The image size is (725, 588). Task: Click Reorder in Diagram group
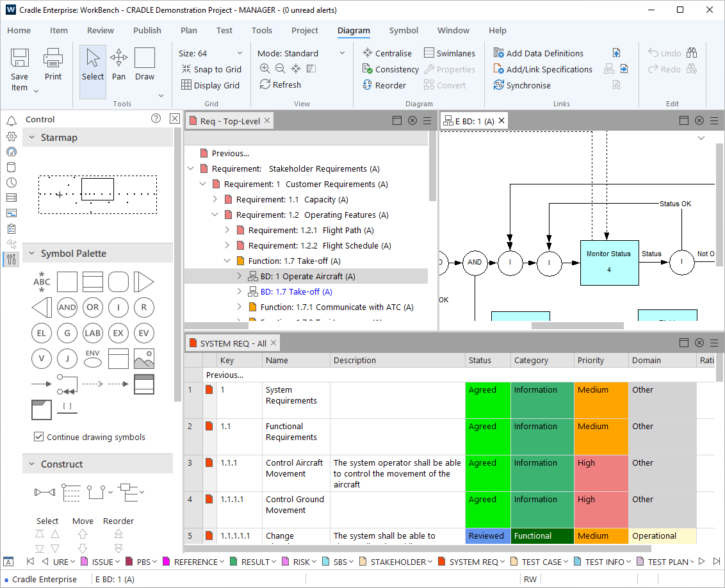pyautogui.click(x=384, y=86)
